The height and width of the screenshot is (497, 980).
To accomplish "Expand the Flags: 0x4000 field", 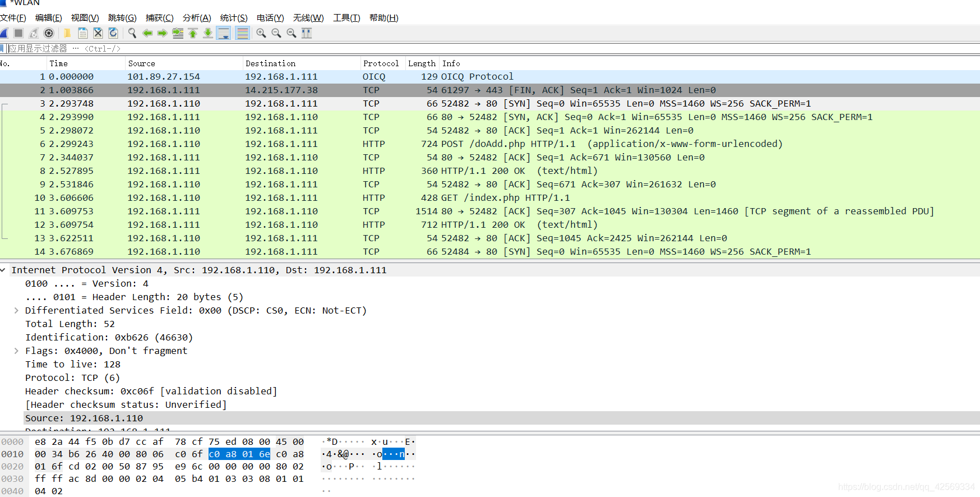I will click(16, 351).
